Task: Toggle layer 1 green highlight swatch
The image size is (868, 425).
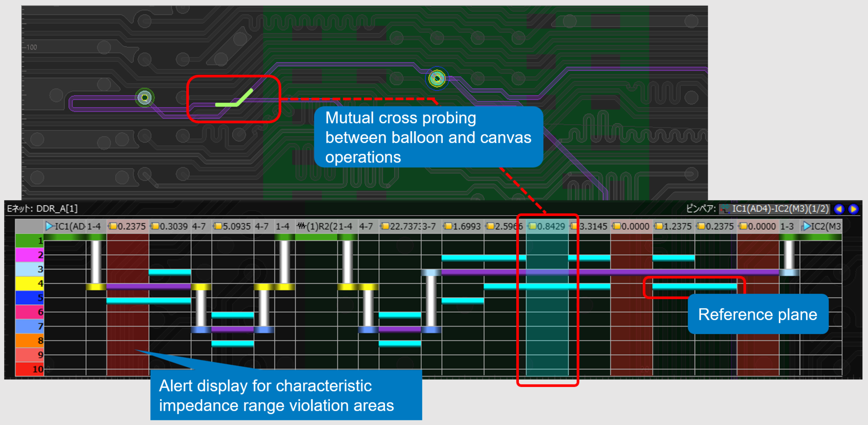Action: click(30, 240)
